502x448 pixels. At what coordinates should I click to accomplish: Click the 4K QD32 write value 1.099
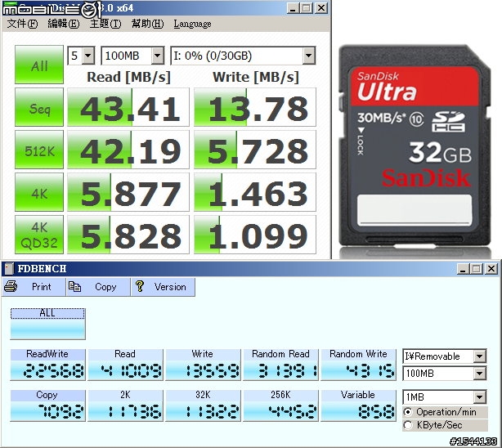click(x=255, y=235)
